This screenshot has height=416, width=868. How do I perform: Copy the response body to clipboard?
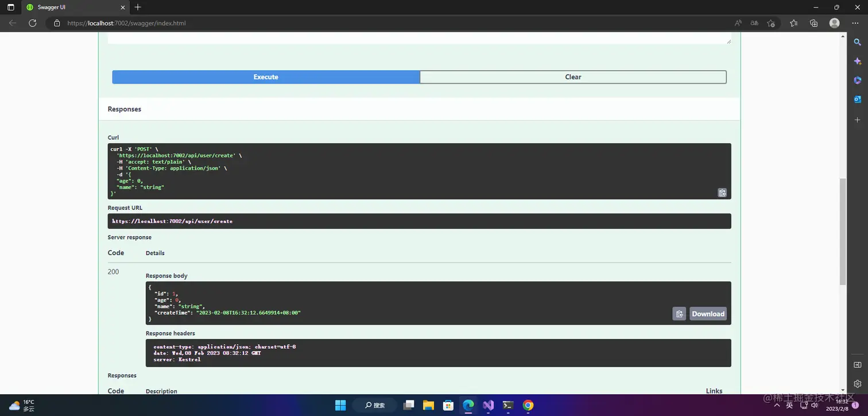click(679, 314)
